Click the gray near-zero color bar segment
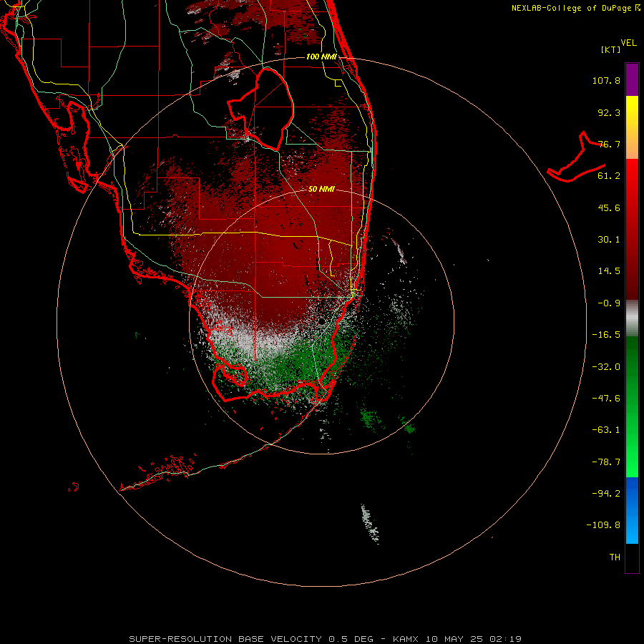The height and width of the screenshot is (644, 644). [632, 318]
